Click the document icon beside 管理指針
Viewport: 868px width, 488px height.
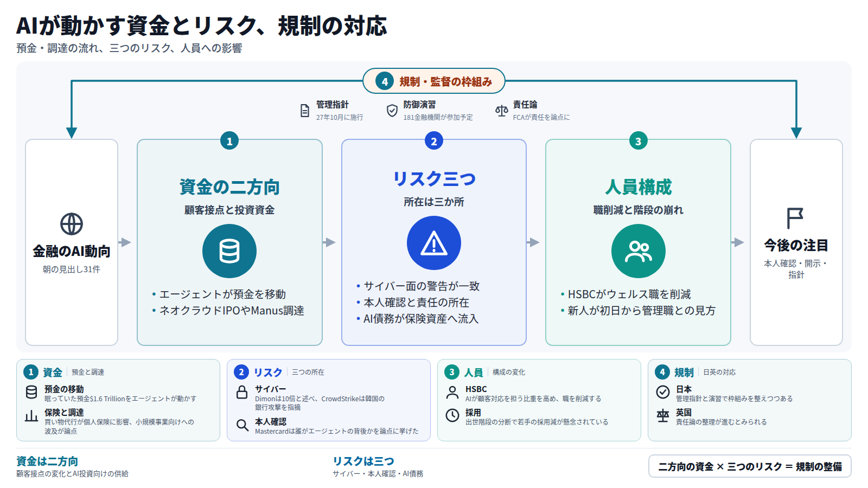(305, 111)
